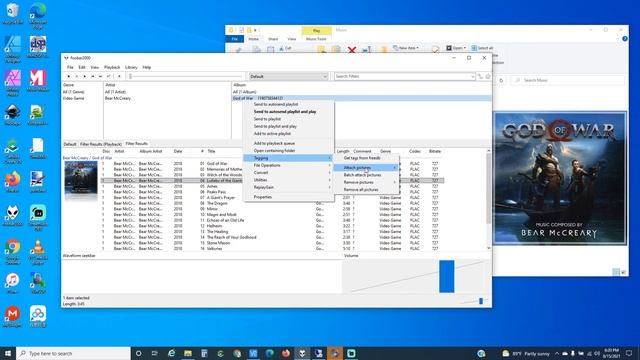The image size is (640, 360).
Task: Select Bear McCreary in Artist filter
Action: click(x=118, y=98)
